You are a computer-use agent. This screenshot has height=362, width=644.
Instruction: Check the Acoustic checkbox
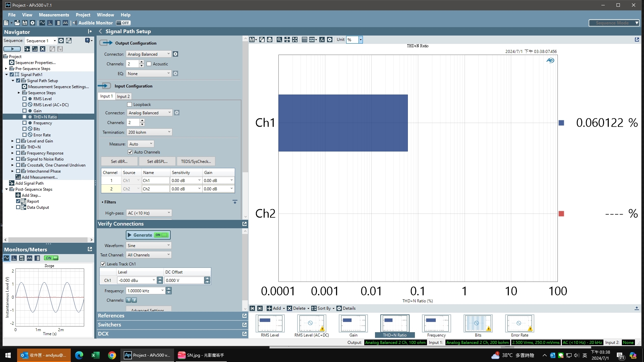pyautogui.click(x=149, y=64)
